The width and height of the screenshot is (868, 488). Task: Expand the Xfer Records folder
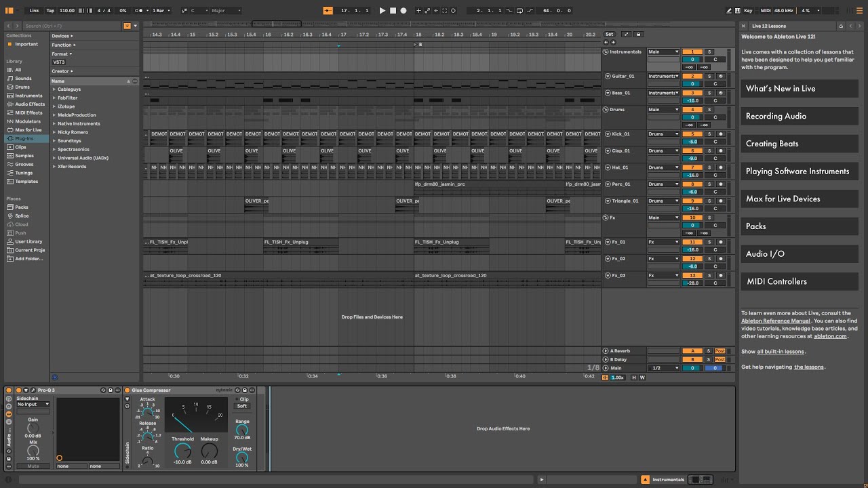[x=54, y=166]
